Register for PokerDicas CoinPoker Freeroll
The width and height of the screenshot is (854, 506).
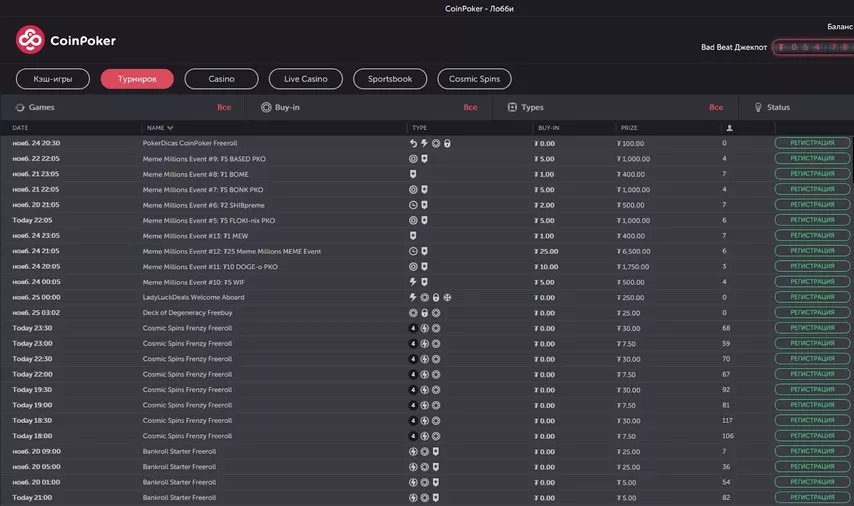812,143
